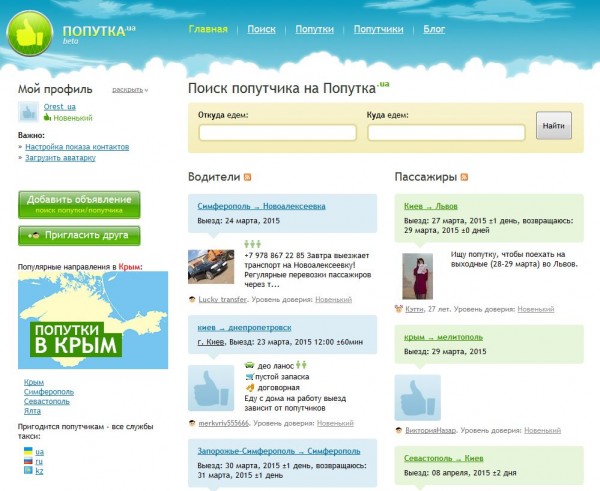The width and height of the screenshot is (600, 491).
Task: Expand the Мой профиль panel via раскрыть
Action: pos(127,89)
